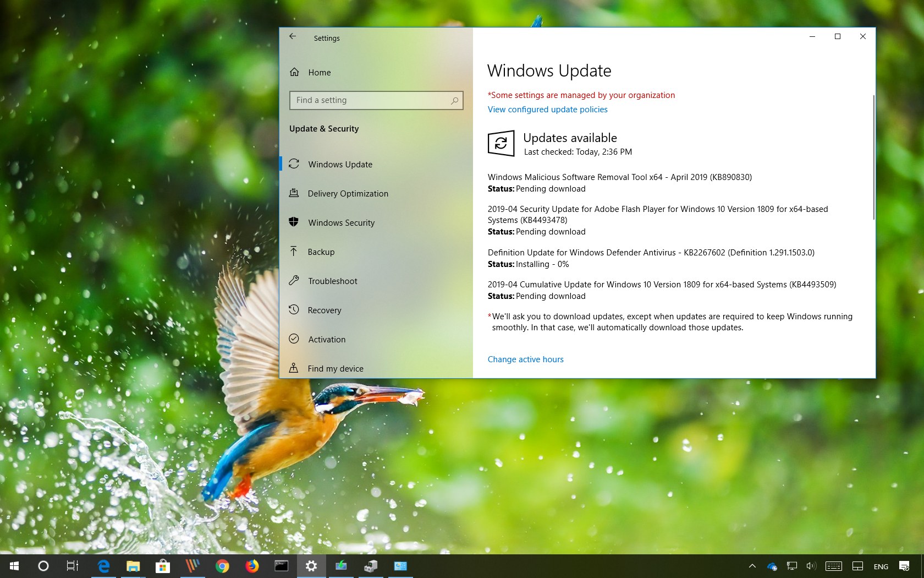This screenshot has height=578, width=924.
Task: Click the Windows Security shield icon
Action: coord(294,222)
